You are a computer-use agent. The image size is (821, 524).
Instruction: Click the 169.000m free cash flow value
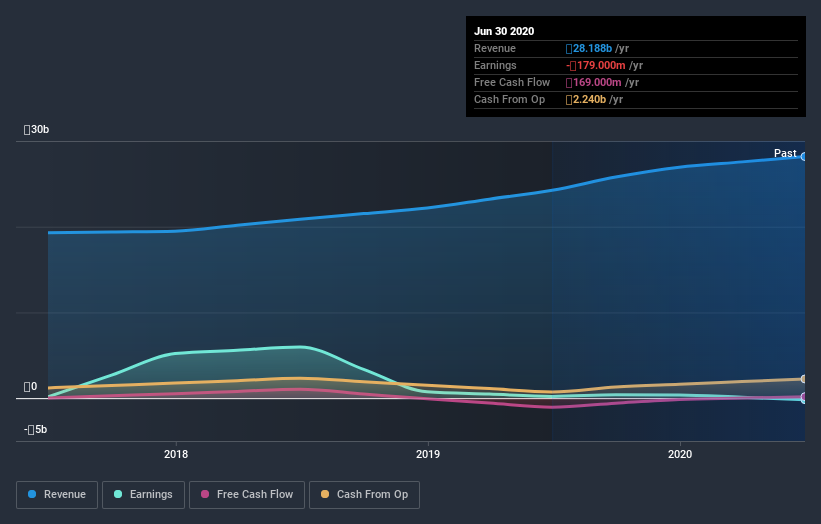pos(593,83)
